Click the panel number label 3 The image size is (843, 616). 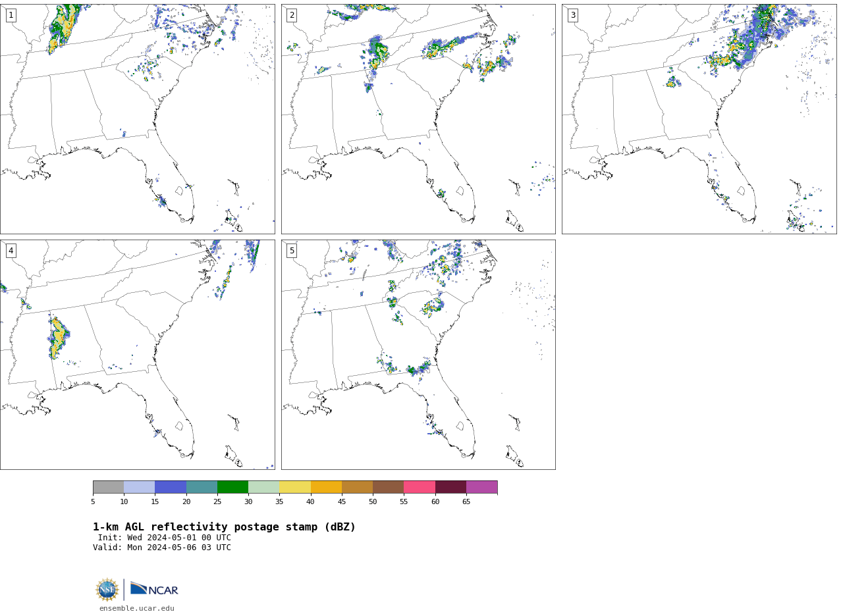pos(572,15)
